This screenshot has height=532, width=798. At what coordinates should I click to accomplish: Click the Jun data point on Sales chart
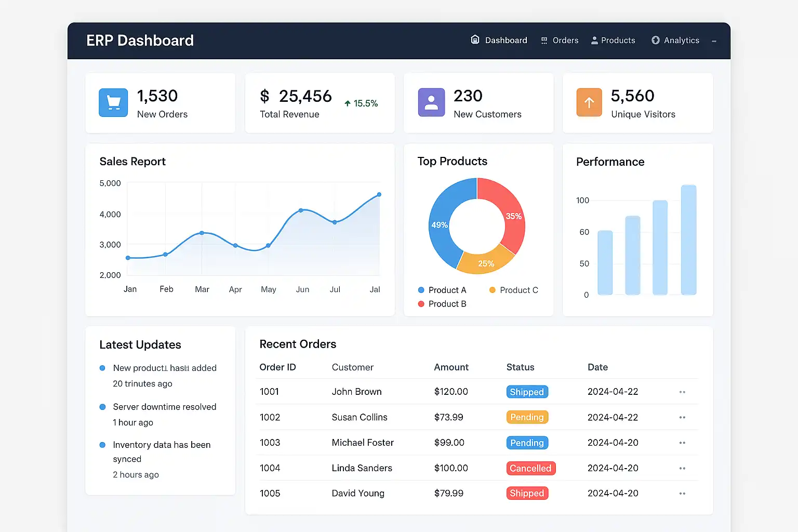click(x=301, y=210)
